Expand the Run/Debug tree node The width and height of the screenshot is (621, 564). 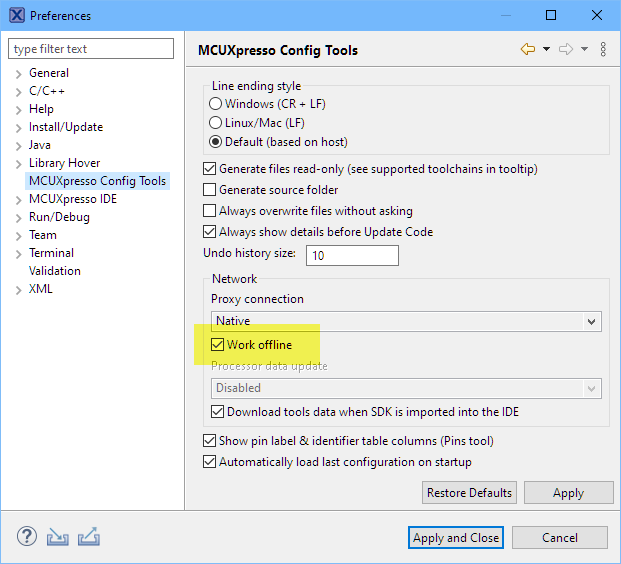coord(18,218)
